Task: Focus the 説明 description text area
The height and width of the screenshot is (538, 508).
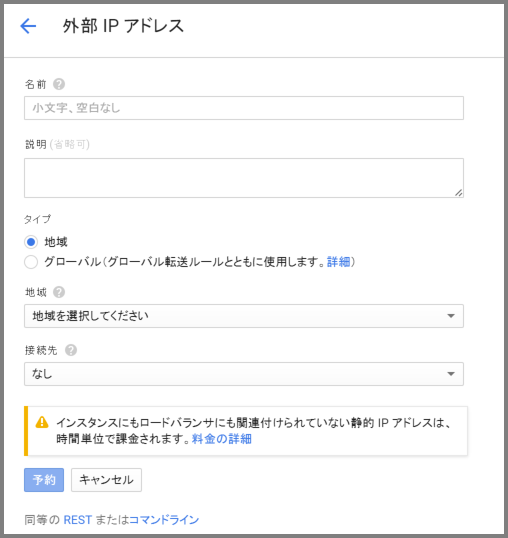Action: 244,178
